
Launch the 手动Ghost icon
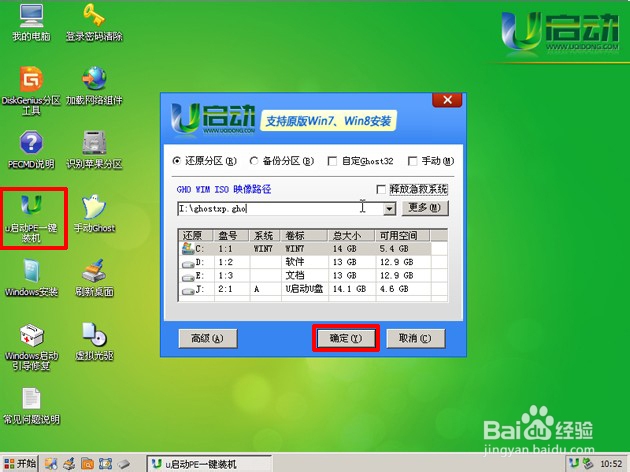click(94, 214)
